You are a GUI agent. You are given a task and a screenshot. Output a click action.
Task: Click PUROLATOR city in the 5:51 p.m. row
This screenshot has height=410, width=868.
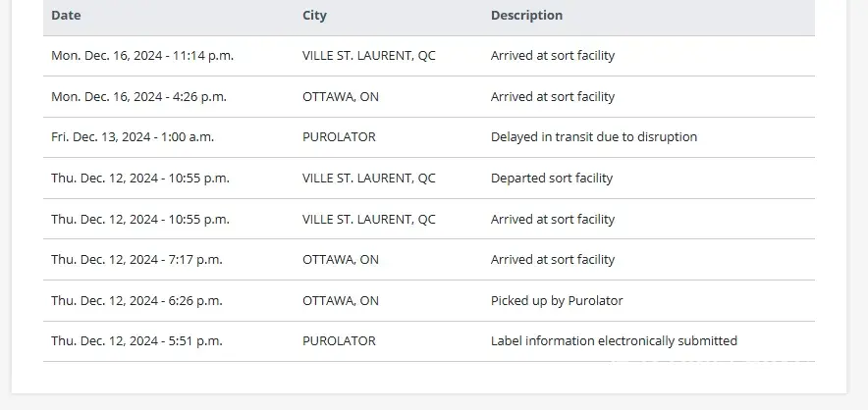point(339,341)
